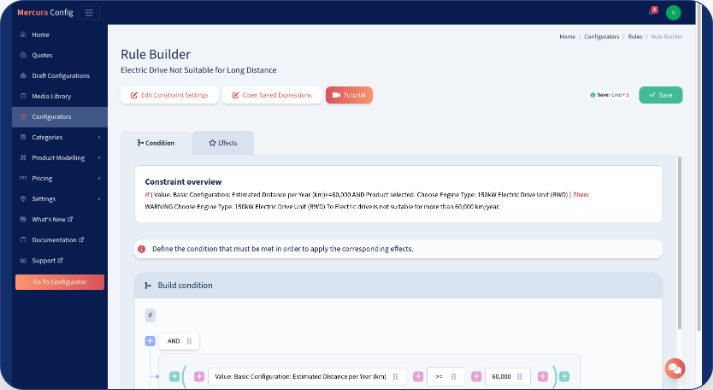Click the Edit Constraint Settings button
The width and height of the screenshot is (713, 390).
point(170,95)
